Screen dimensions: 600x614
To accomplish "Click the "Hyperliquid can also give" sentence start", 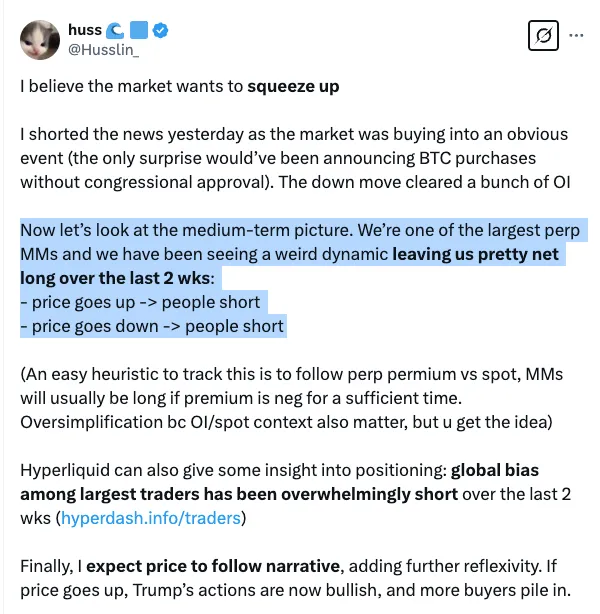I will point(120,470).
